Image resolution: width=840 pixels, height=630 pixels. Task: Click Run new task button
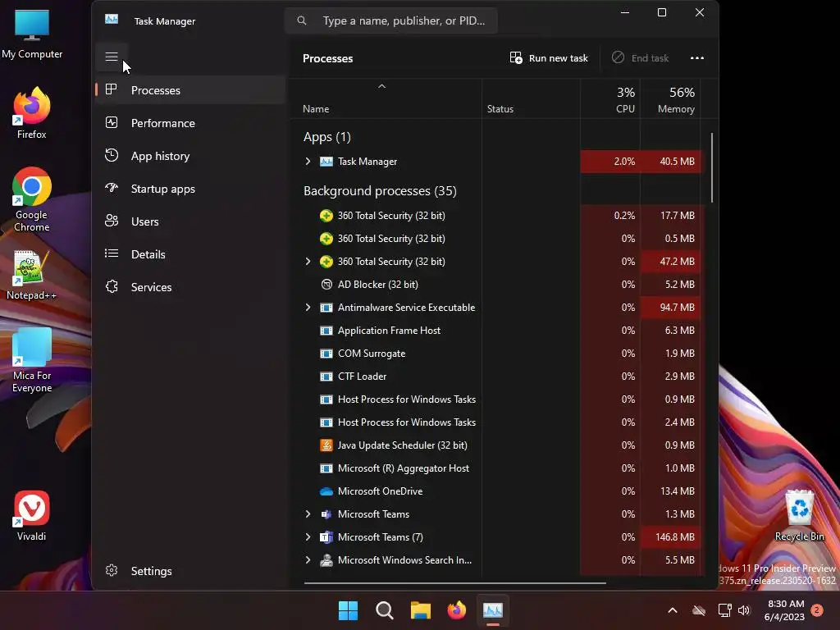[549, 58]
